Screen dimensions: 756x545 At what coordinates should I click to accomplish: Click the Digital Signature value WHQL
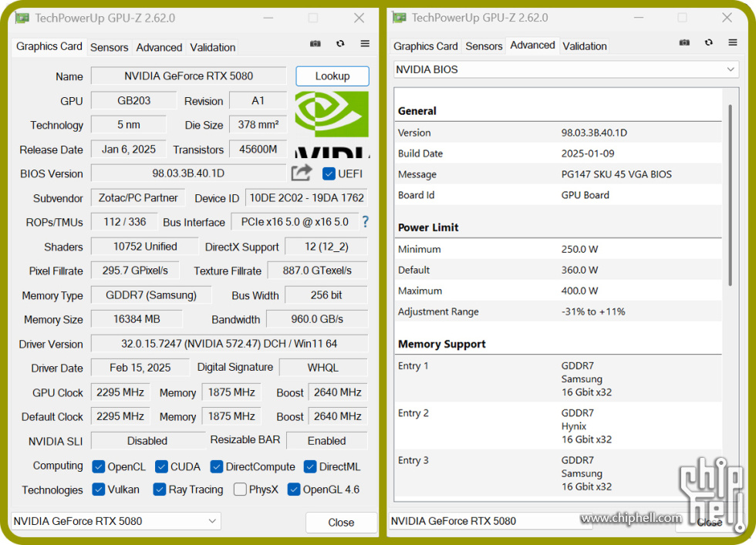click(x=323, y=368)
